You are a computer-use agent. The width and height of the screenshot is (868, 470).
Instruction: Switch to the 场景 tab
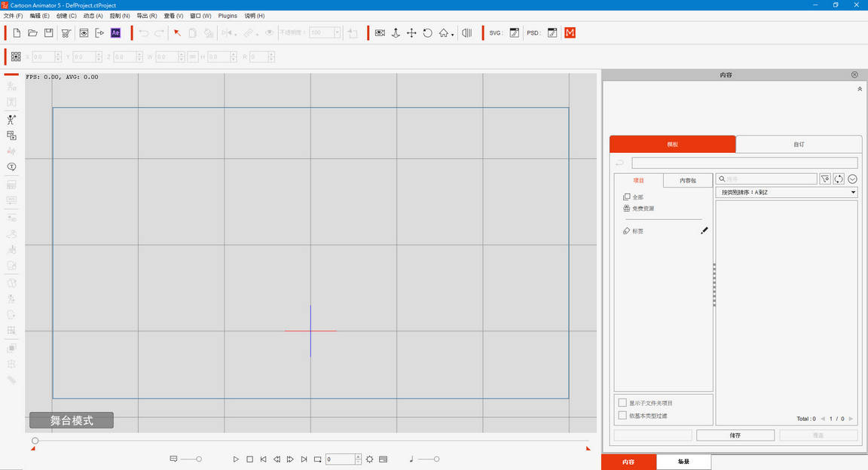683,462
